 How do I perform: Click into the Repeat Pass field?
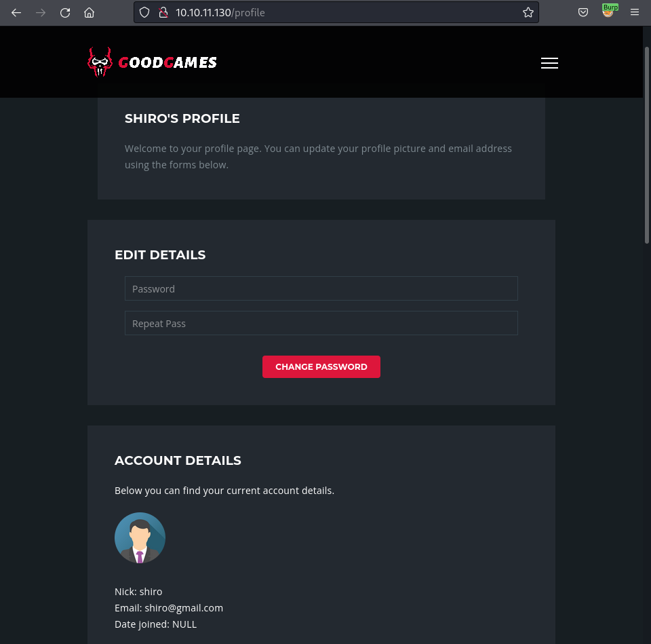[x=321, y=323]
